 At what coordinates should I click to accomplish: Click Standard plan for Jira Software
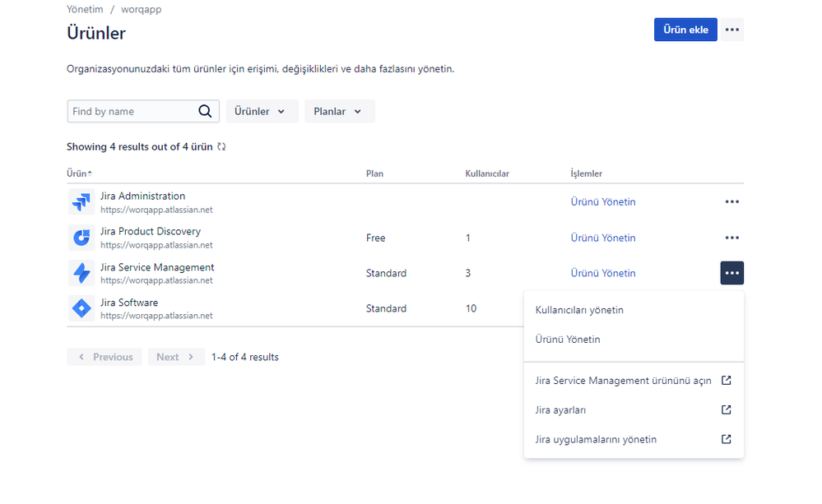(x=386, y=308)
